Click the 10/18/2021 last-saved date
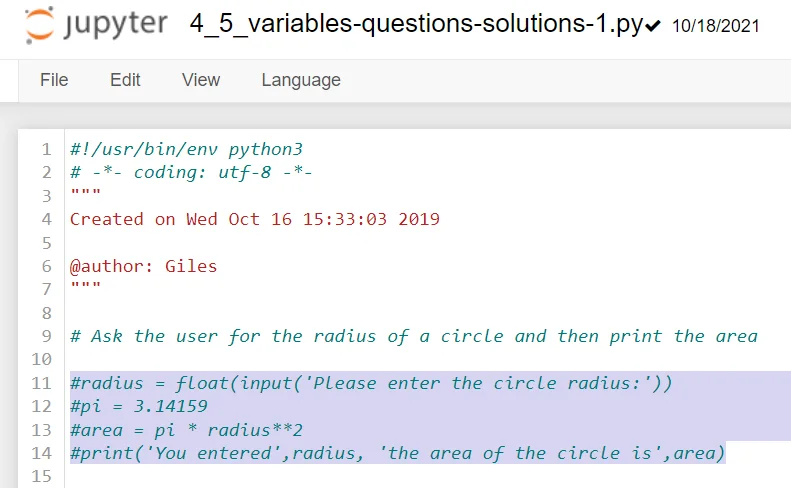 coord(716,26)
